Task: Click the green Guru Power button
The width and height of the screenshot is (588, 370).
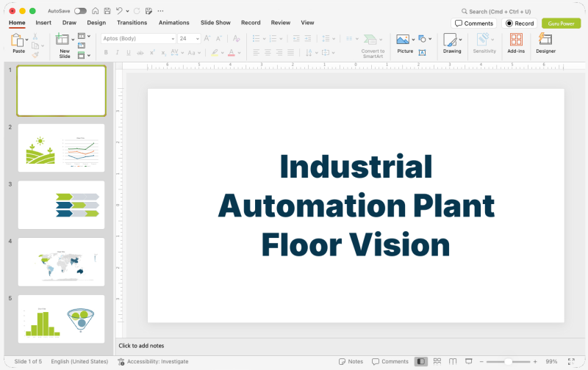Action: (x=561, y=23)
